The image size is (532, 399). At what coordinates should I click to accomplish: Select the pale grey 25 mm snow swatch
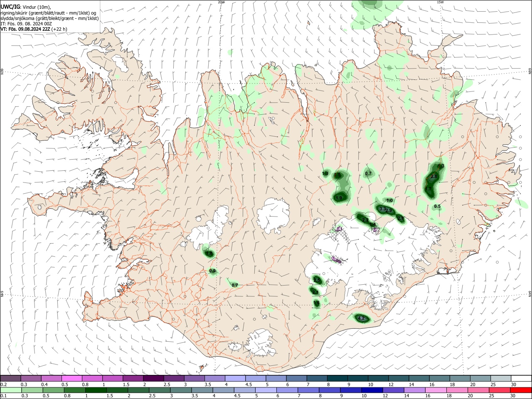point(501,379)
